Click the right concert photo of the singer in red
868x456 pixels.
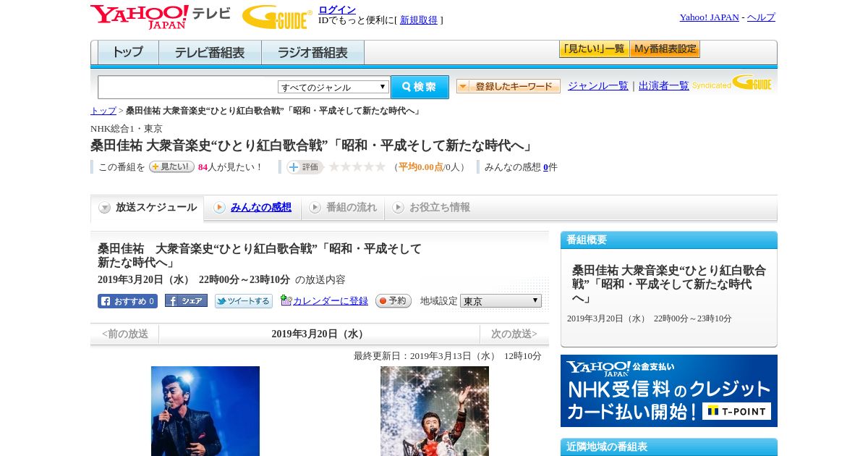coord(435,411)
